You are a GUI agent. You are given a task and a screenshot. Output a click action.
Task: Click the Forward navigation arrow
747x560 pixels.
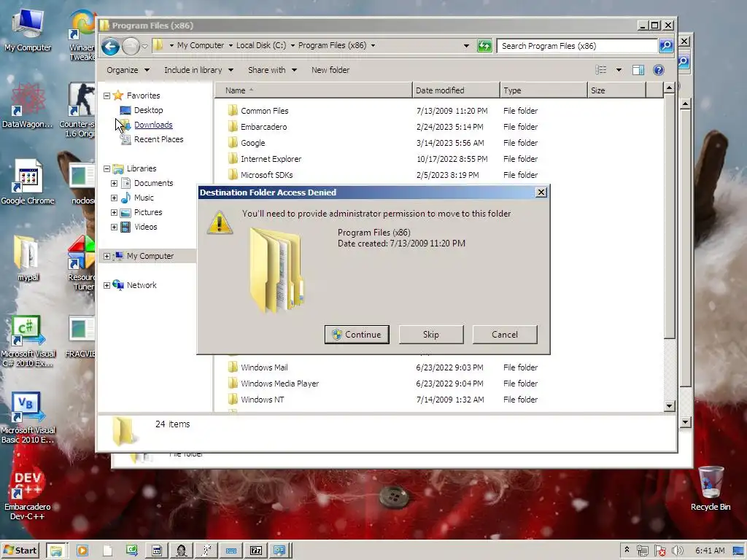131,46
